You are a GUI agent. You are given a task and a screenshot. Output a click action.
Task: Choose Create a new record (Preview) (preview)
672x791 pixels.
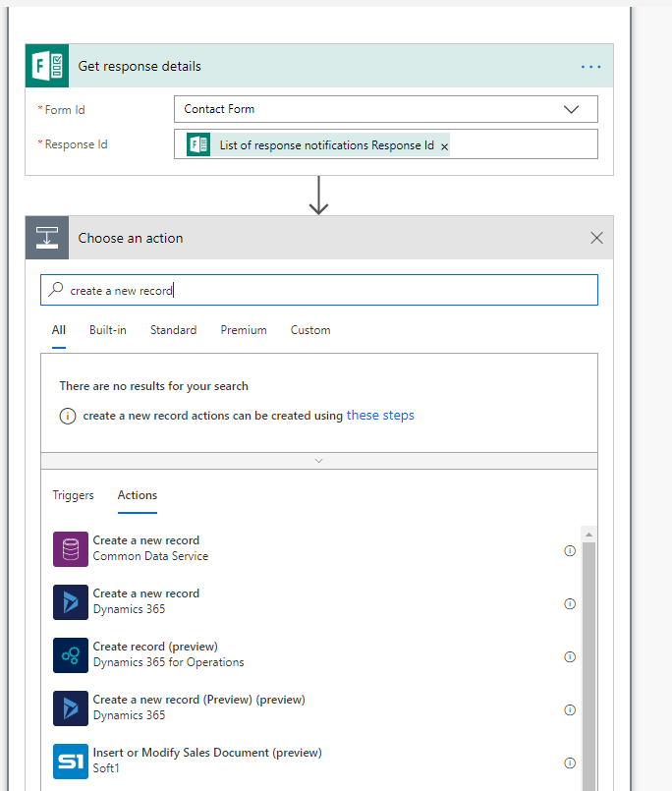(x=315, y=707)
